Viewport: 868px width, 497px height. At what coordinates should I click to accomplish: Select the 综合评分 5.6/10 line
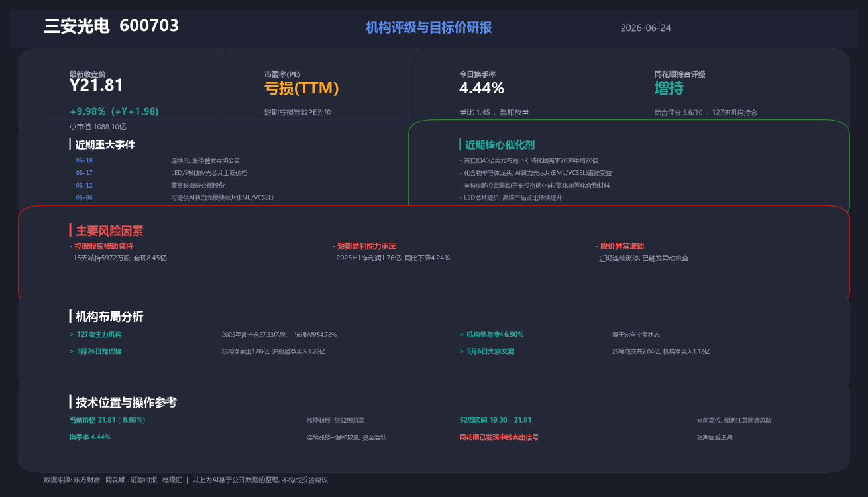pos(706,113)
